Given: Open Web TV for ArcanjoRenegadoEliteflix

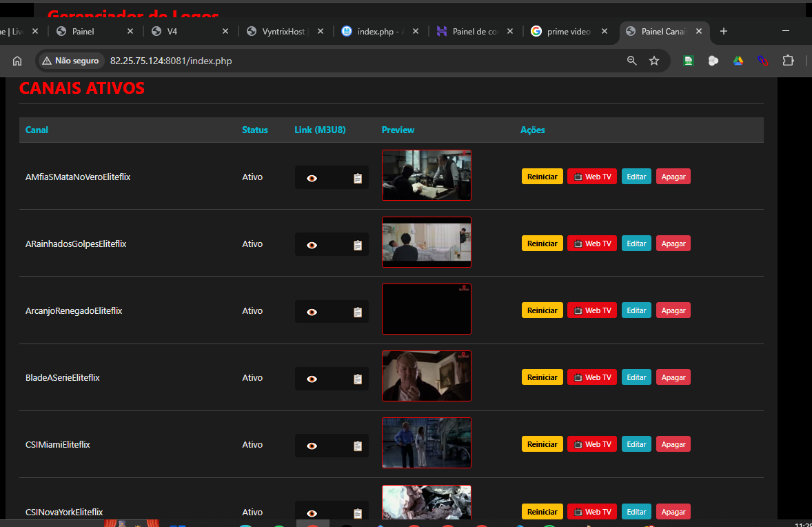Looking at the screenshot, I should [592, 310].
